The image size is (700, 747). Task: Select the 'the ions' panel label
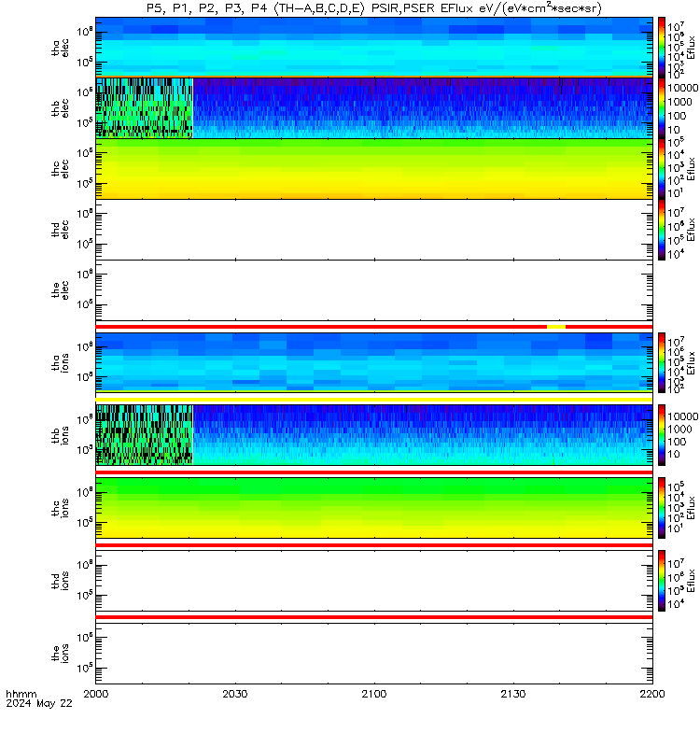(60, 653)
